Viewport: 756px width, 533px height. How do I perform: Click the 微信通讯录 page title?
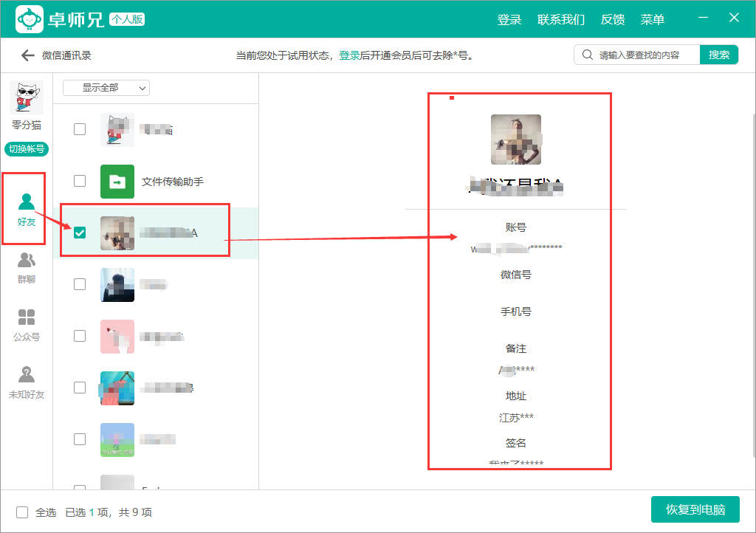66,55
